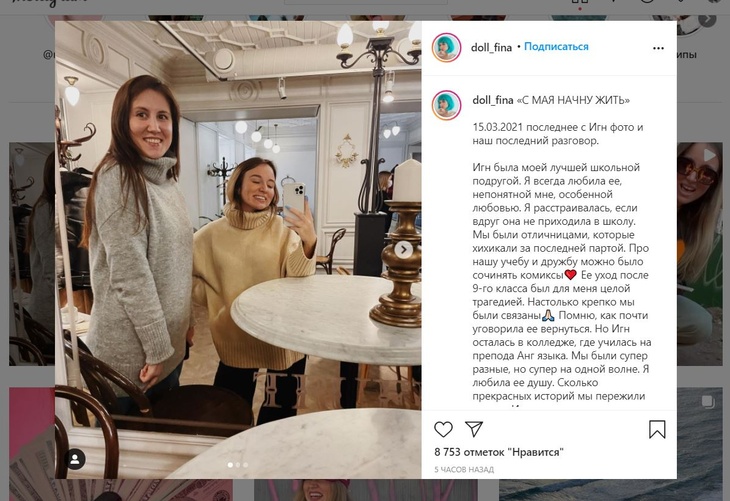Click the stories carousel next arrow
The width and height of the screenshot is (730, 501).
(707, 19)
